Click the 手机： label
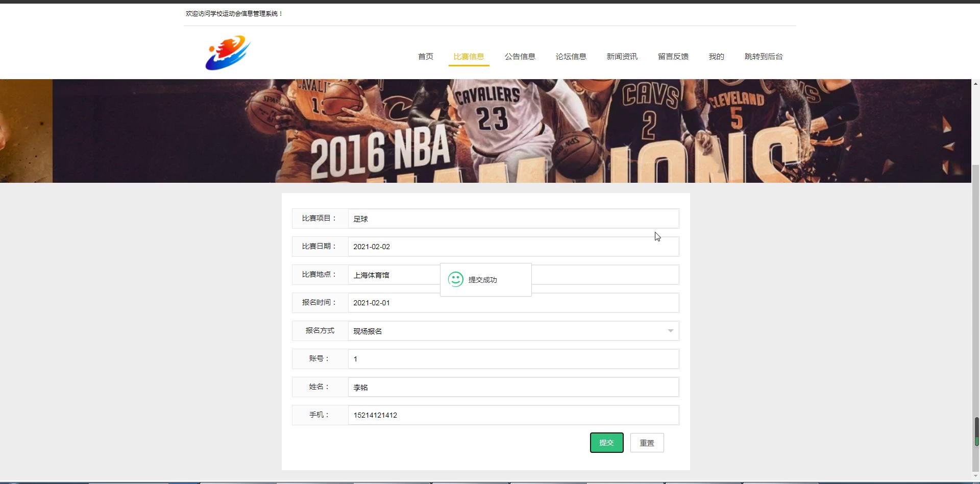The image size is (980, 484). [320, 415]
